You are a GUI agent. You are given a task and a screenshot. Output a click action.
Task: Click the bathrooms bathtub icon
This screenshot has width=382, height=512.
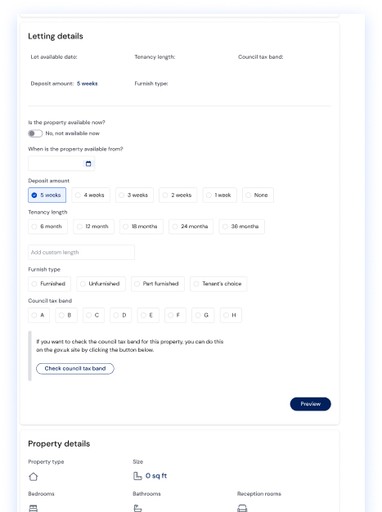(138, 508)
